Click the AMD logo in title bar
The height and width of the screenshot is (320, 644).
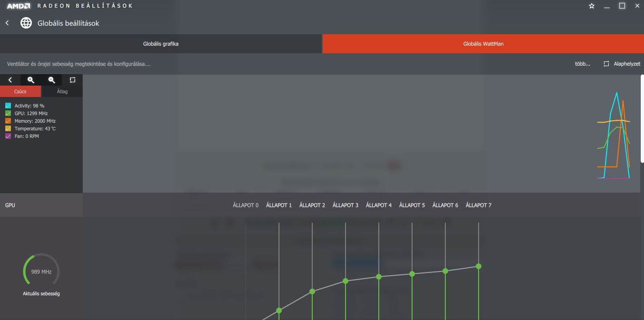19,6
